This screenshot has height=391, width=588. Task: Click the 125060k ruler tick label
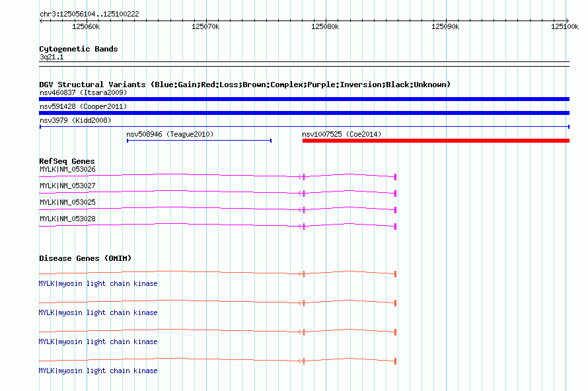(x=86, y=26)
